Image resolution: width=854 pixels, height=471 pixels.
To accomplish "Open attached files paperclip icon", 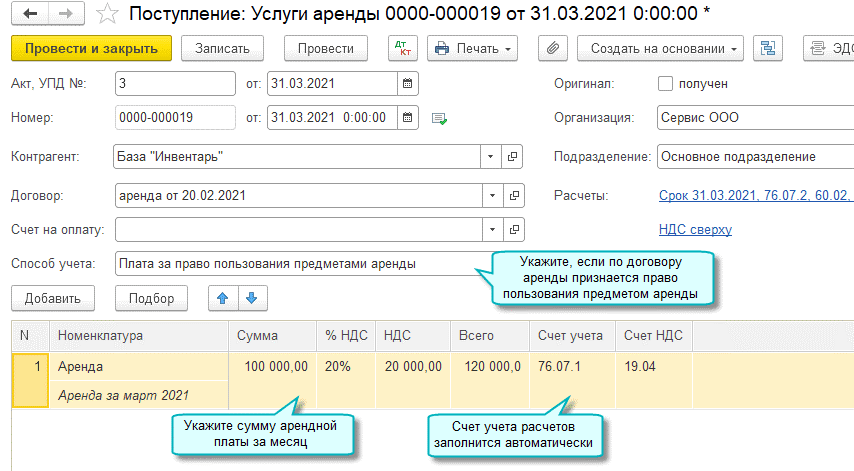I will [553, 48].
